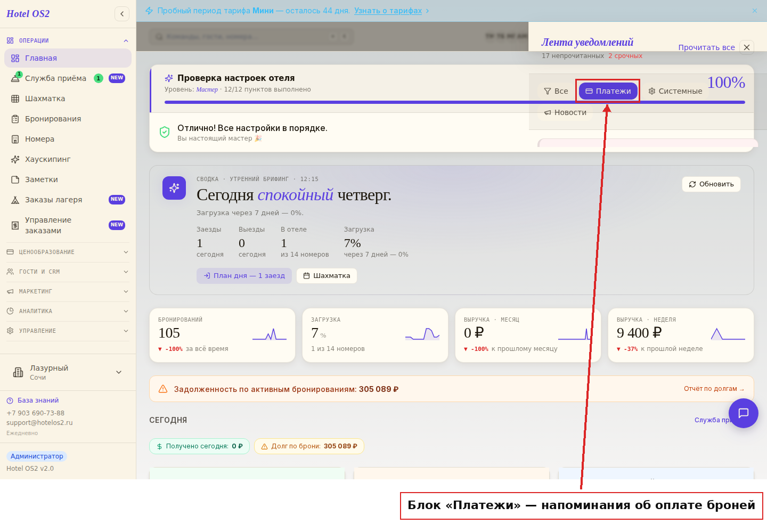Viewport: 767px width, 532px height.
Task: Open Служба приёма section
Action: tap(68, 78)
